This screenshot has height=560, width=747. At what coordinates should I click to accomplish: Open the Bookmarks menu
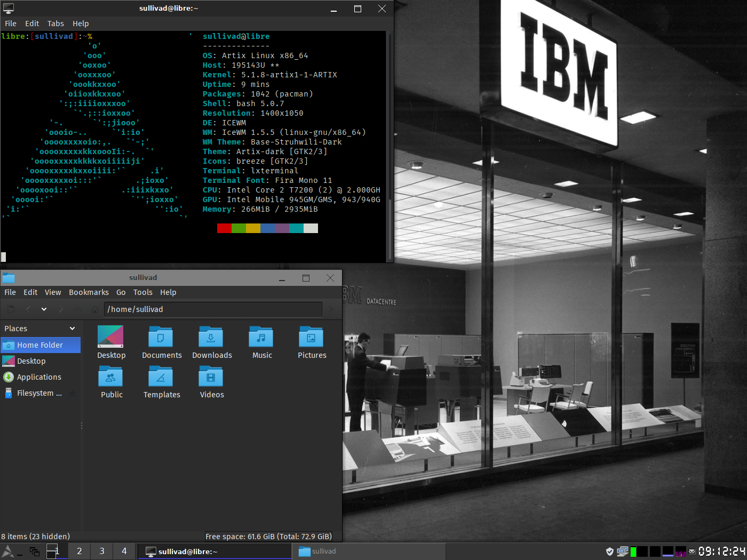(89, 292)
